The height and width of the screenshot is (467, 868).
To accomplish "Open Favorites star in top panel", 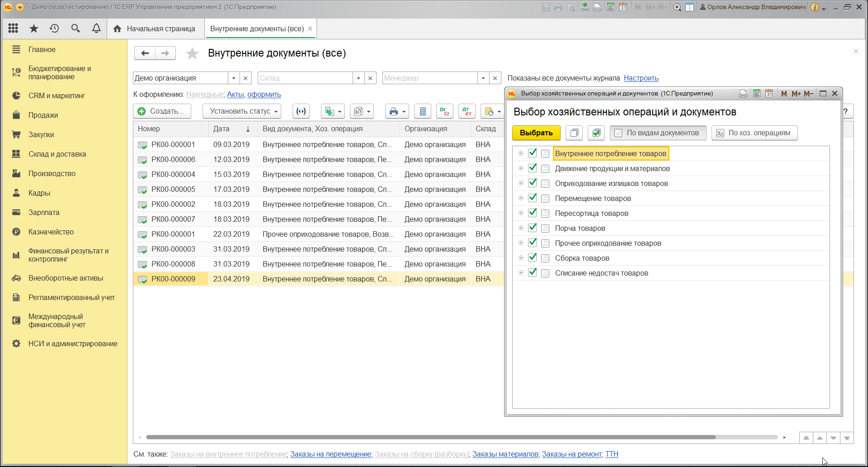I will [x=34, y=29].
